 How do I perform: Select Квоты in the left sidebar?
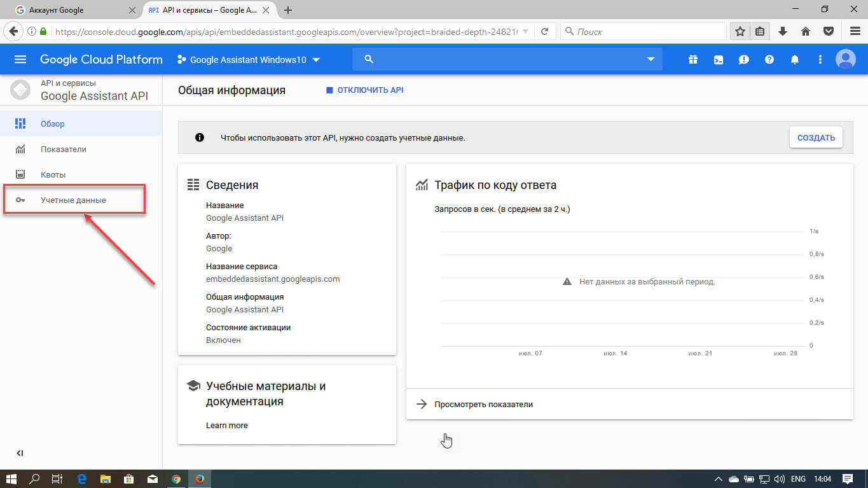click(x=81, y=174)
